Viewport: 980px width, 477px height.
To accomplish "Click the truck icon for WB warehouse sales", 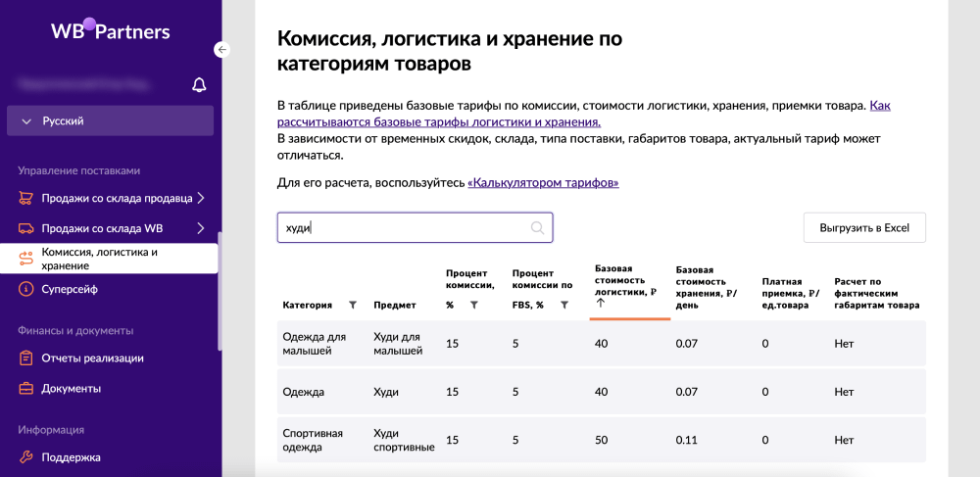I will (25, 228).
